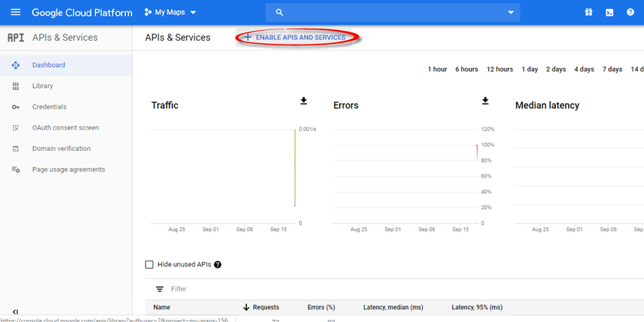Click the search magnifier icon
The width and height of the screenshot is (644, 322).
click(x=279, y=12)
